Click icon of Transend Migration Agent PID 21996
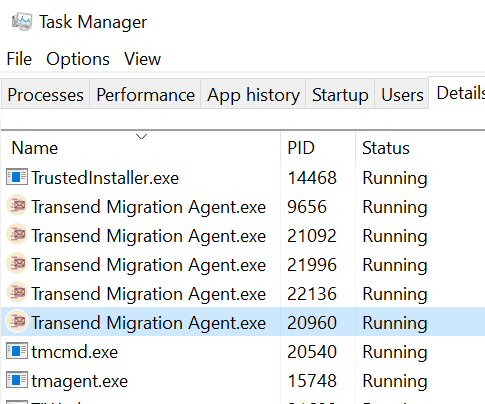This screenshot has height=404, width=485. [17, 264]
